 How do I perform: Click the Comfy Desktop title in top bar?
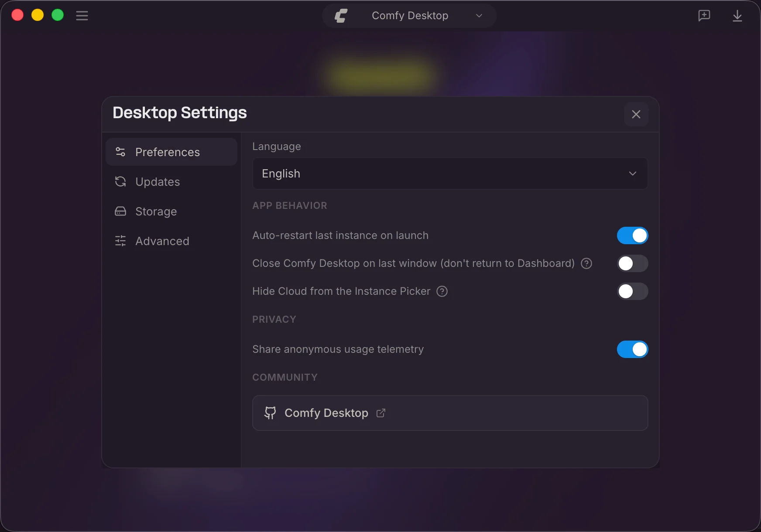click(410, 16)
